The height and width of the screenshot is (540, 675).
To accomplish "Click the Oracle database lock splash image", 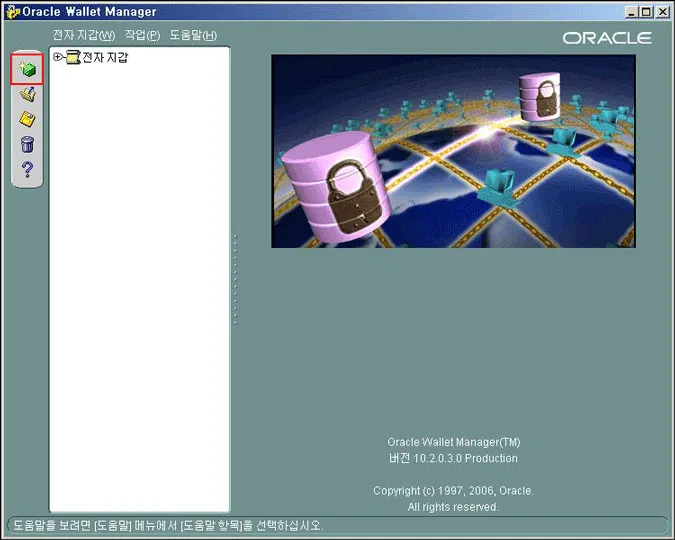I will click(x=453, y=151).
